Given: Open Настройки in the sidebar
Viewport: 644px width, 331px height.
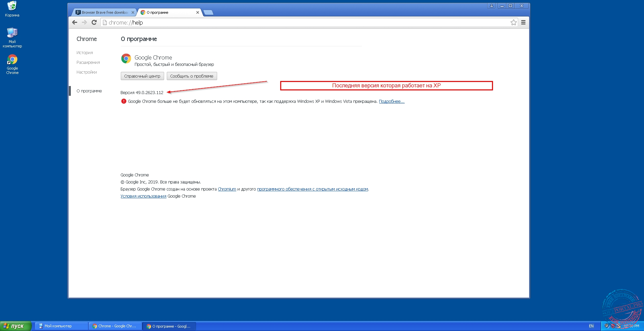Looking at the screenshot, I should tap(87, 72).
